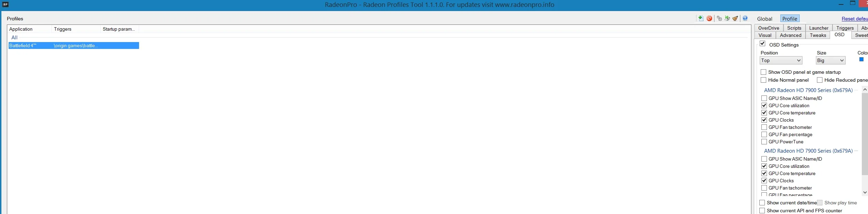Open help via blue question mark icon
Image resolution: width=868 pixels, height=214 pixels.
(745, 18)
